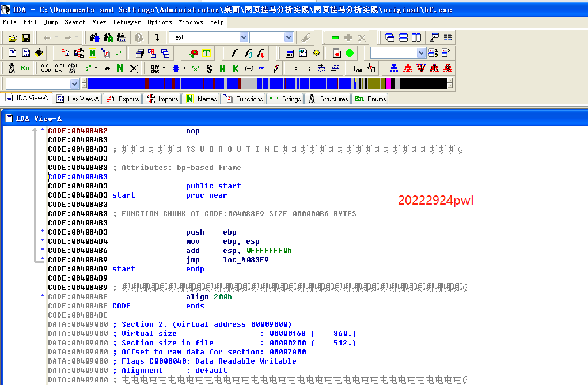The width and height of the screenshot is (588, 385).
Task: Click the 0101 COD convert-to-code icon
Action: click(46, 68)
